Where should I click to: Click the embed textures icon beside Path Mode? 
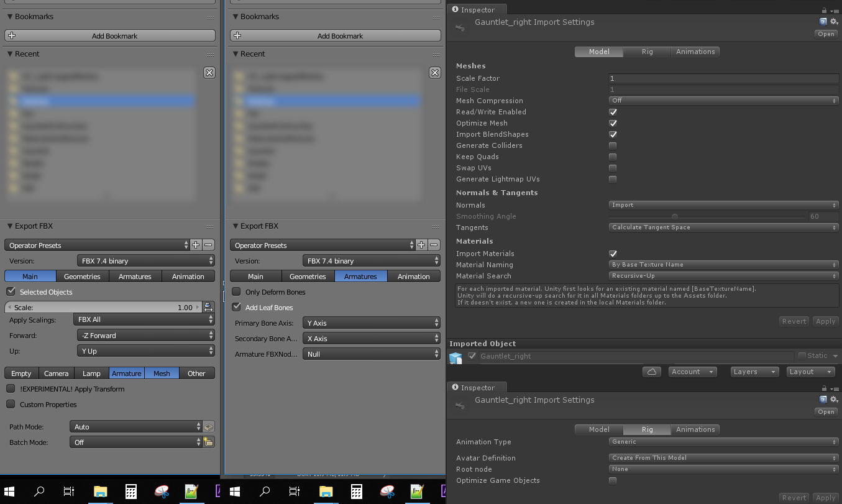click(209, 427)
